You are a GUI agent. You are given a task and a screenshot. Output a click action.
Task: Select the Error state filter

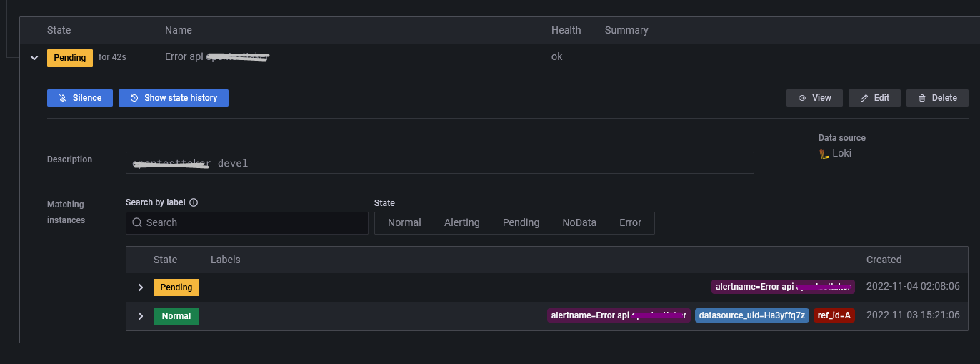(630, 223)
